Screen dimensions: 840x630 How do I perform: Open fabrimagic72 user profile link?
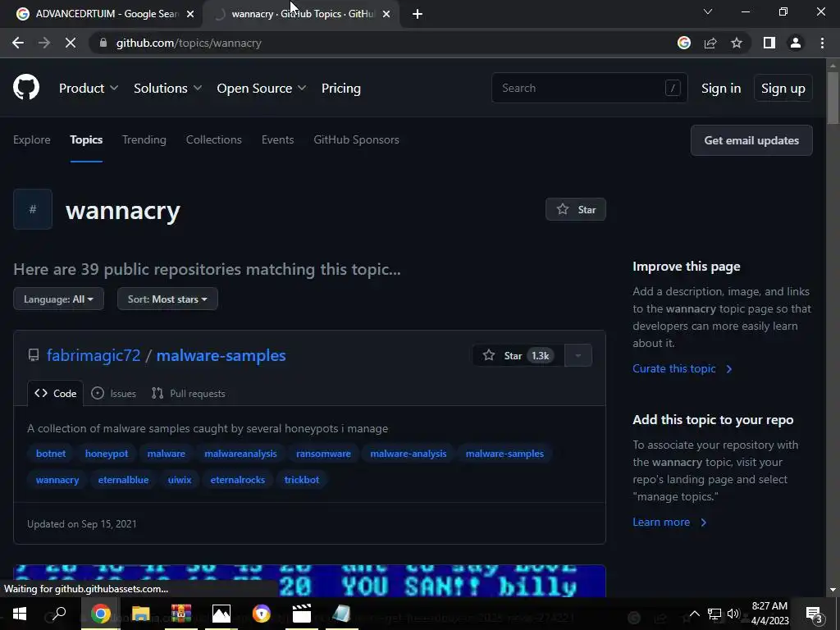[94, 355]
